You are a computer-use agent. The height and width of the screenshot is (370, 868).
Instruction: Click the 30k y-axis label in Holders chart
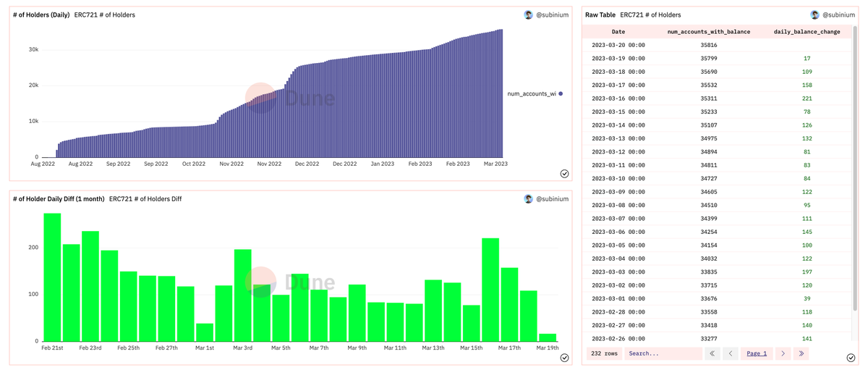coord(33,49)
